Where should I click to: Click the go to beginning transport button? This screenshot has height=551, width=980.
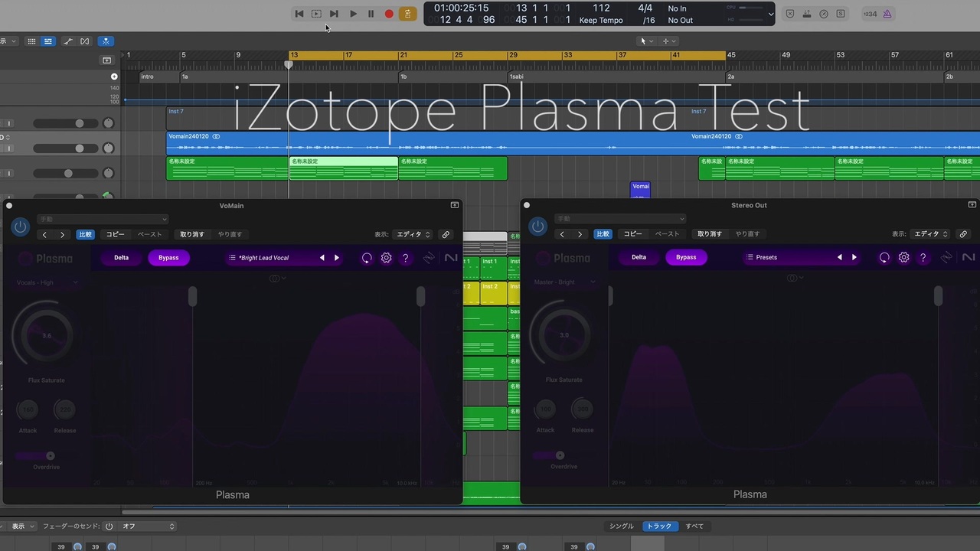(x=299, y=14)
